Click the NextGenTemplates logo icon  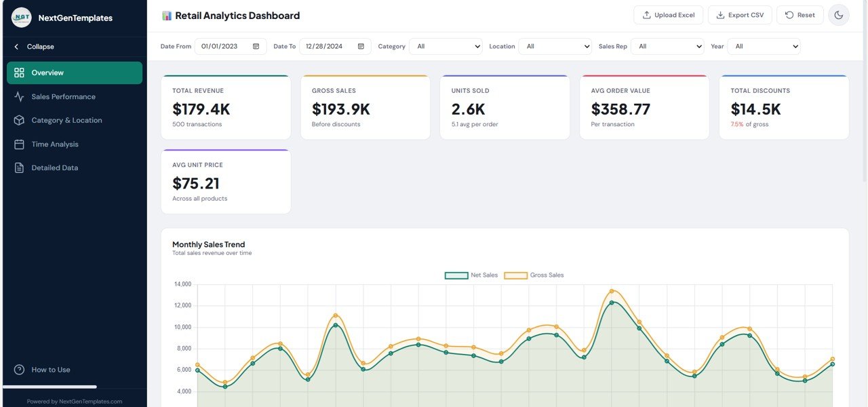[x=21, y=17]
